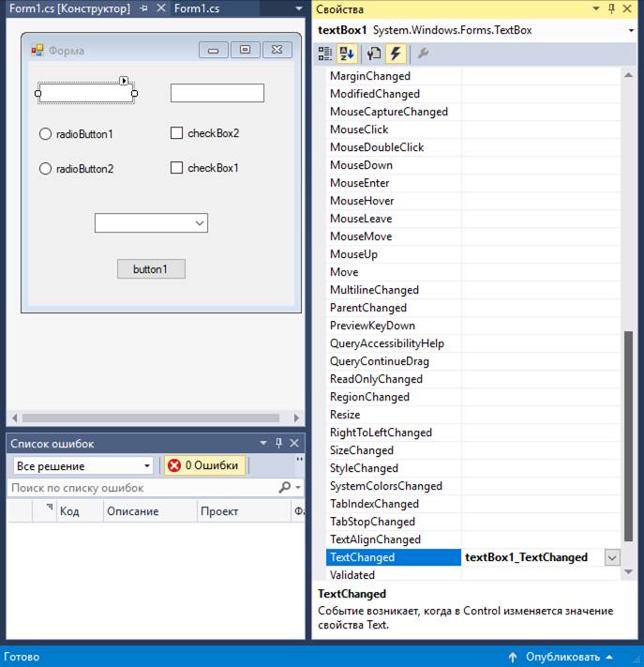The width and height of the screenshot is (644, 667).
Task: Tick the checkBox1 checkbox
Action: click(176, 168)
